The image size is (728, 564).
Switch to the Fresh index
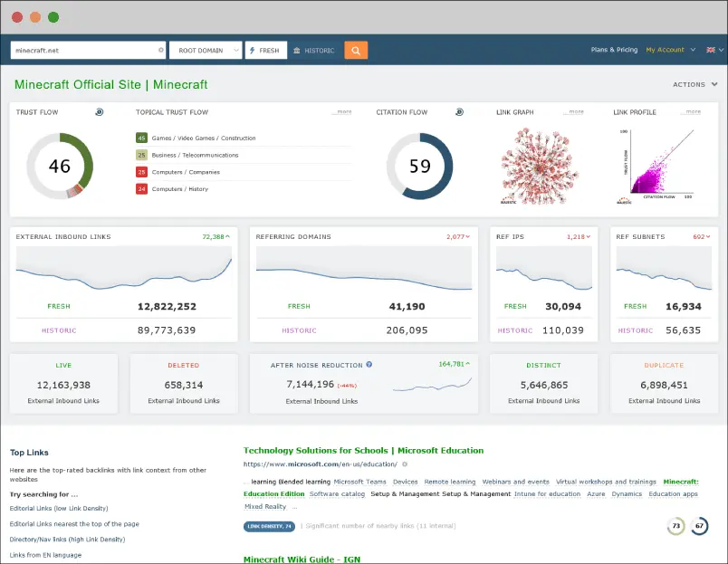pos(265,51)
